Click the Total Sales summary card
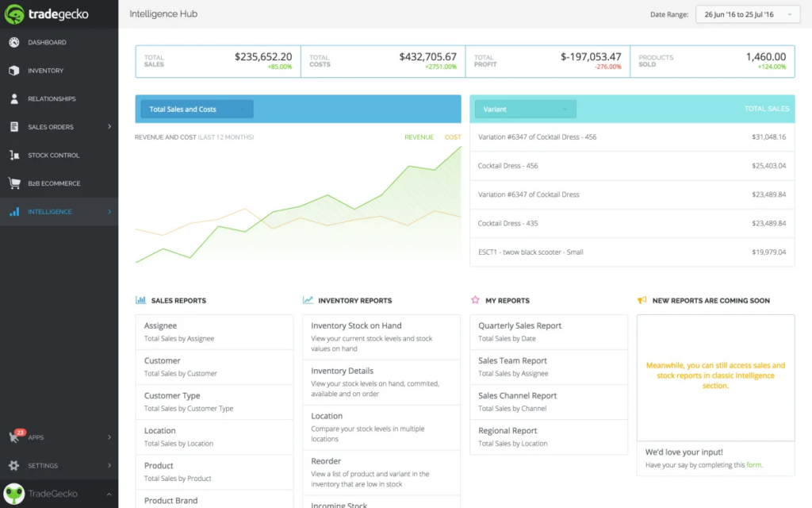Screen dimensions: 812x508 point(217,61)
